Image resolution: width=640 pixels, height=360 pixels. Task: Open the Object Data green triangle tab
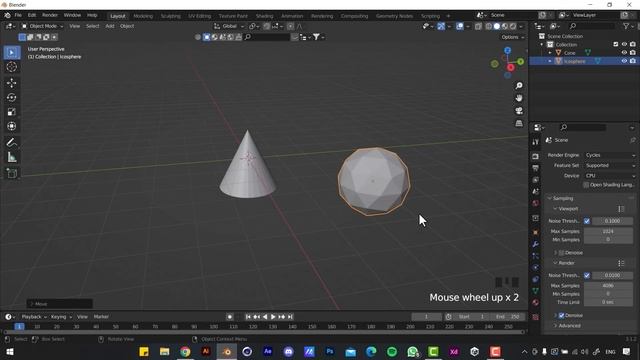tap(536, 291)
